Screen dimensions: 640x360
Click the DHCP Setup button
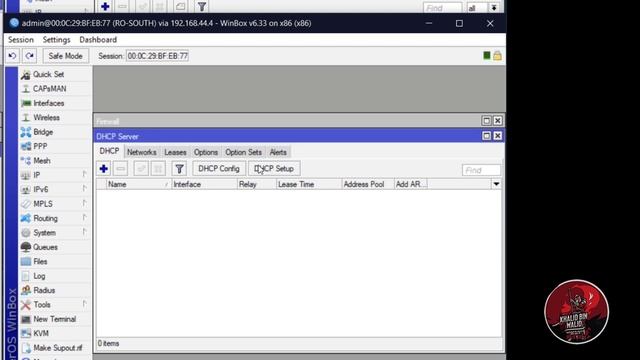pos(274,169)
